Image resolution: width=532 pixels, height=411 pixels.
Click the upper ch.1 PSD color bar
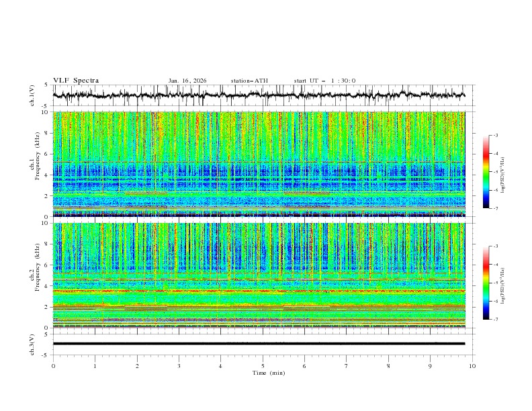(486, 171)
